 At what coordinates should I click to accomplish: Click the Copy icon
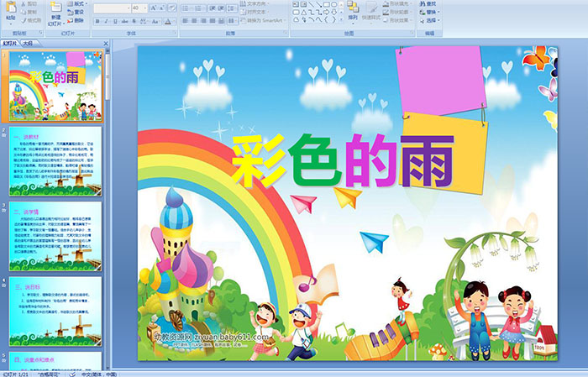pos(24,12)
